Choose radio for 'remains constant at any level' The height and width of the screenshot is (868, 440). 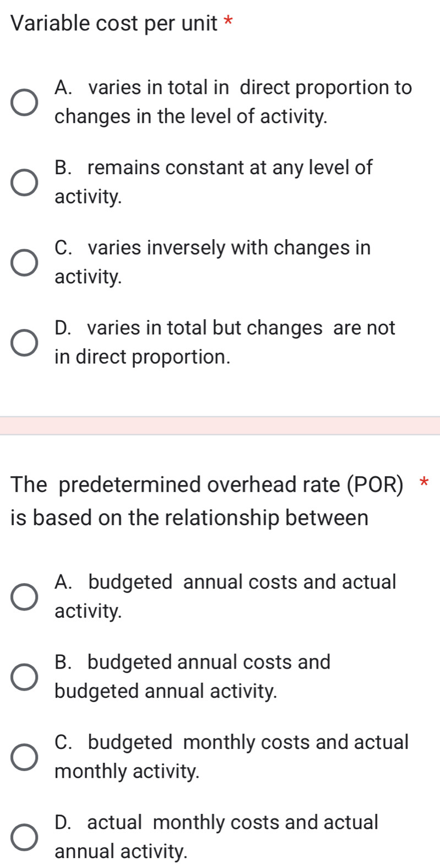[25, 182]
